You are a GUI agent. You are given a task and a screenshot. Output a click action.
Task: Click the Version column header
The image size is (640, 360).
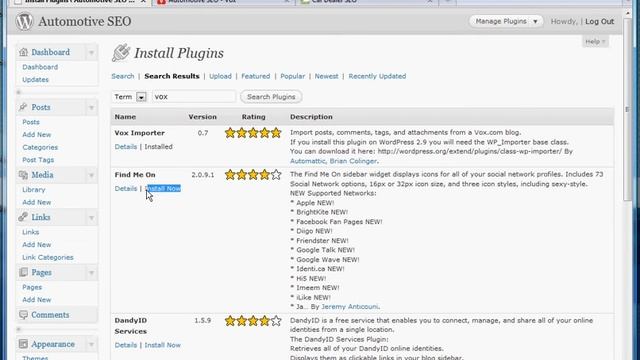click(202, 117)
